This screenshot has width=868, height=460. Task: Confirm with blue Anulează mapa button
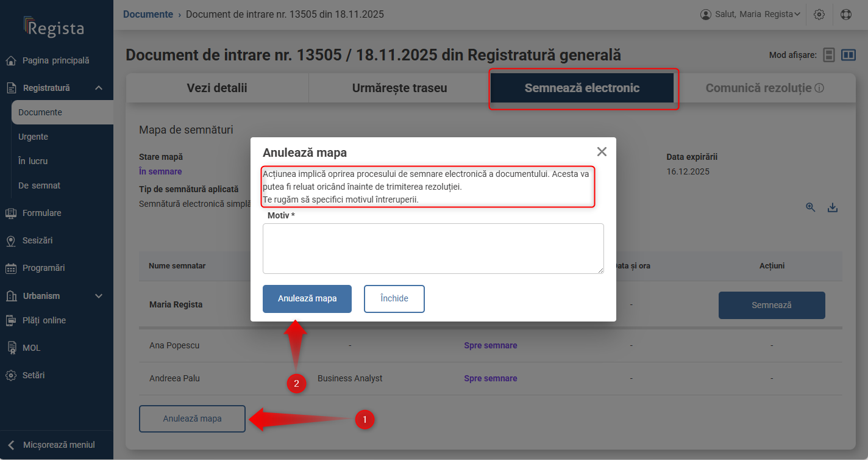click(x=307, y=299)
